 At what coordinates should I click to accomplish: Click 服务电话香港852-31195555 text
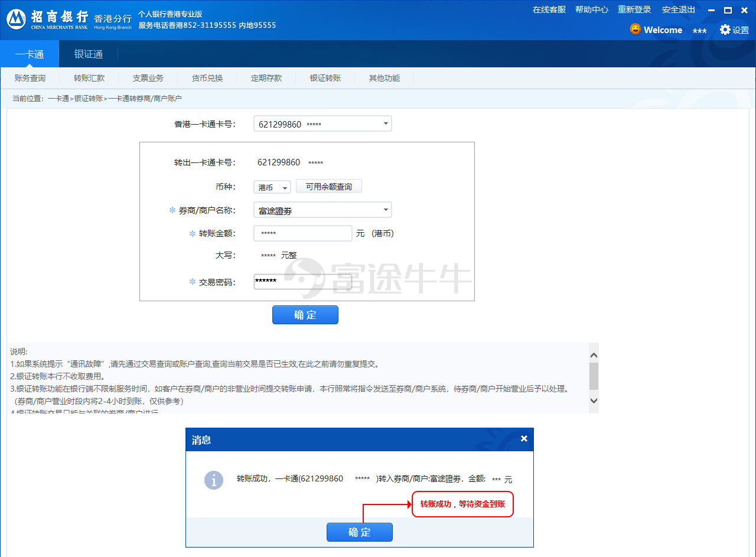187,25
